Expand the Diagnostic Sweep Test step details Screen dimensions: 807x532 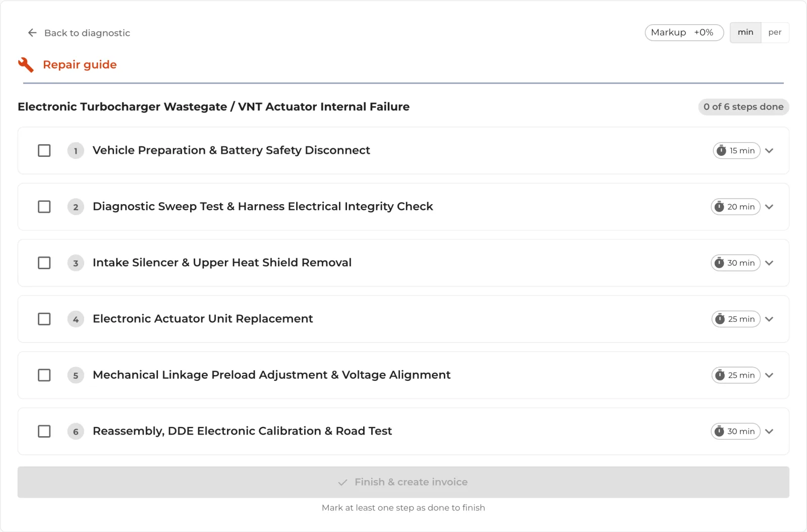click(x=769, y=207)
